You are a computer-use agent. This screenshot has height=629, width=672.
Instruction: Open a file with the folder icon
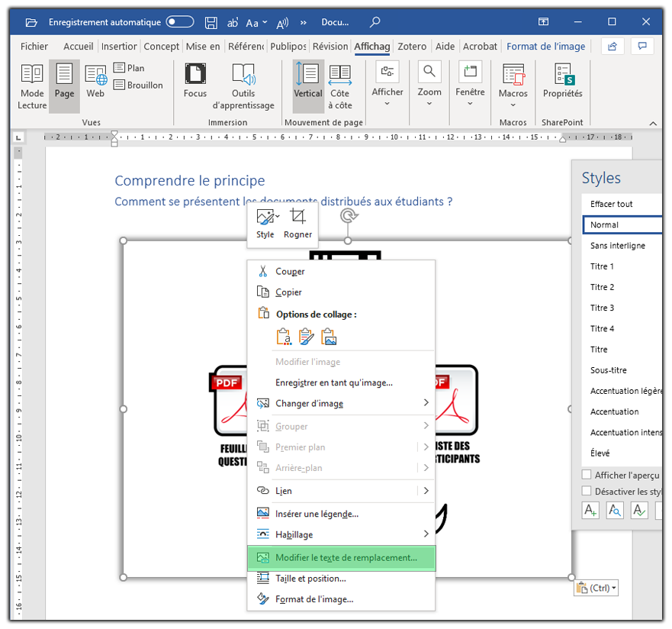(x=31, y=22)
